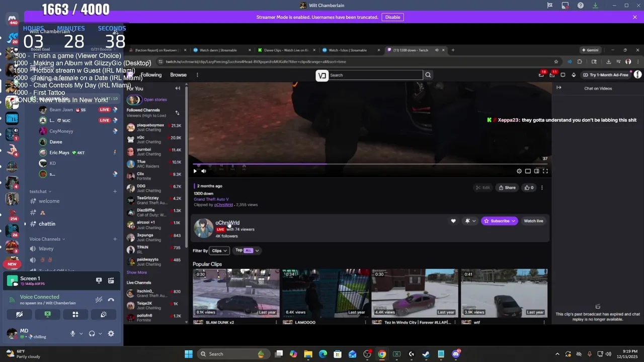Click Show More under followed channels
Viewport: 644px width, 362px height.
click(x=137, y=273)
